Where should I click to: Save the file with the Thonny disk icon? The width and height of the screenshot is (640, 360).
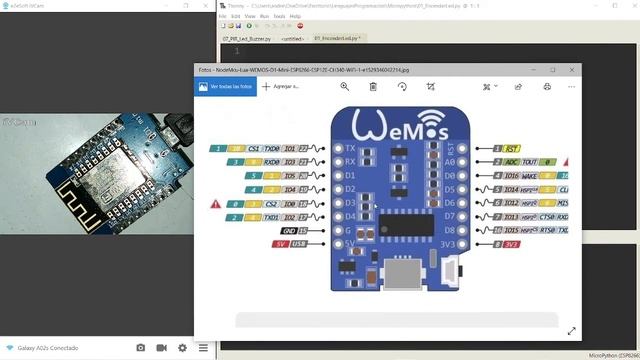tap(238, 26)
